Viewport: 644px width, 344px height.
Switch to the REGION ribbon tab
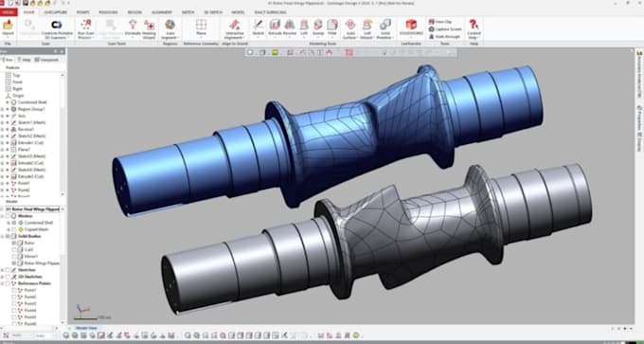pyautogui.click(x=134, y=12)
